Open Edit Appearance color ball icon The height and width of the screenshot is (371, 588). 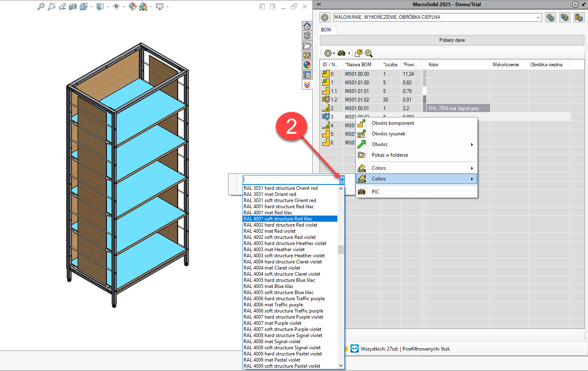tap(132, 7)
